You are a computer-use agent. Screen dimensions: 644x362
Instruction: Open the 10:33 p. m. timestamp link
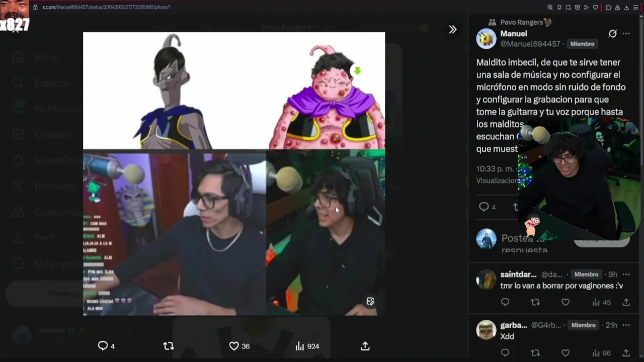[x=495, y=169]
